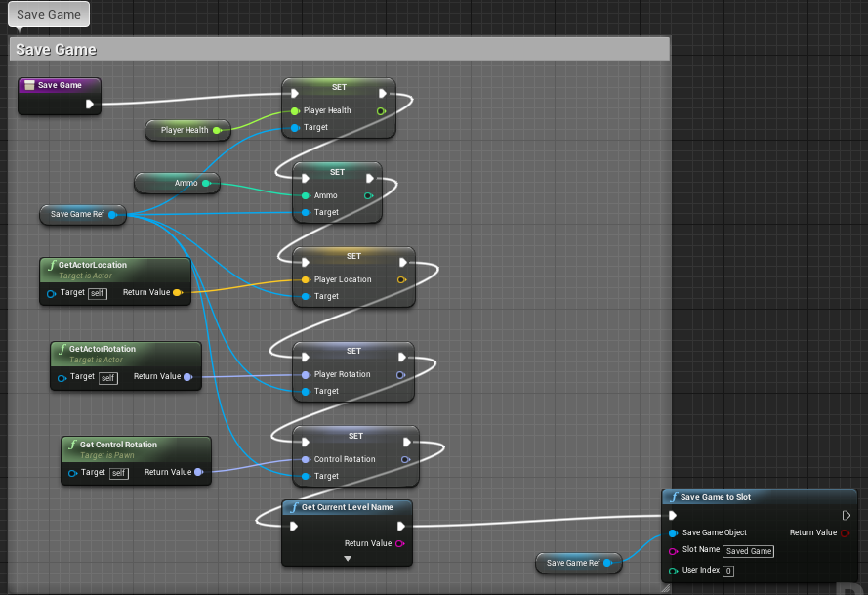Click User Index input pin
The image size is (868, 595).
673,571
